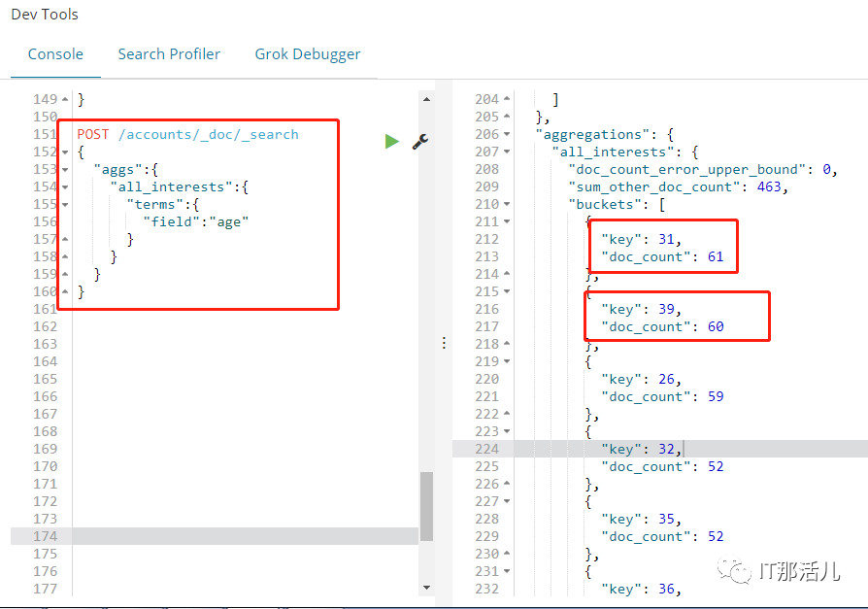Click "all_interests" in the request editor
This screenshot has width=868, height=609.
tap(172, 187)
